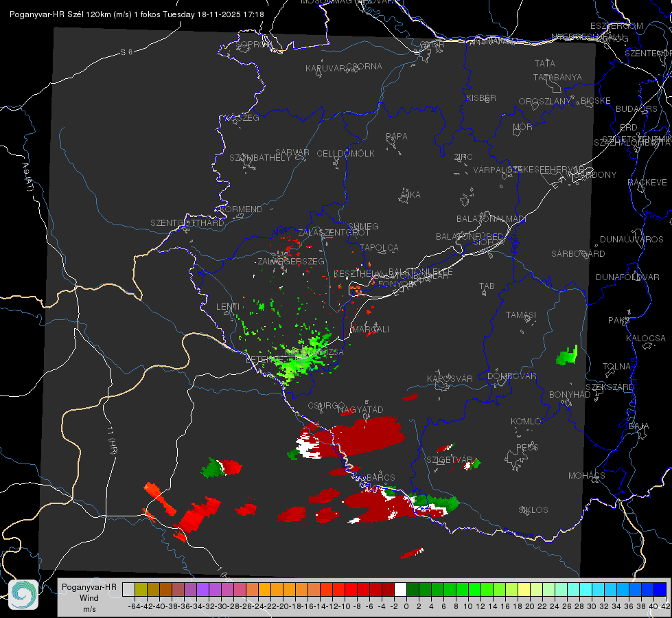Click the white swatch in the wind legend

click(x=400, y=590)
